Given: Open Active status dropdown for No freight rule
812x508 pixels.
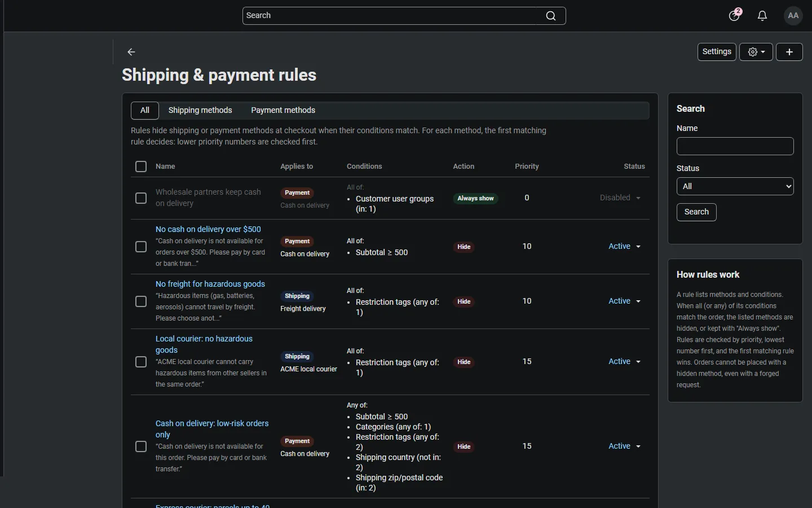Looking at the screenshot, I should coord(625,301).
